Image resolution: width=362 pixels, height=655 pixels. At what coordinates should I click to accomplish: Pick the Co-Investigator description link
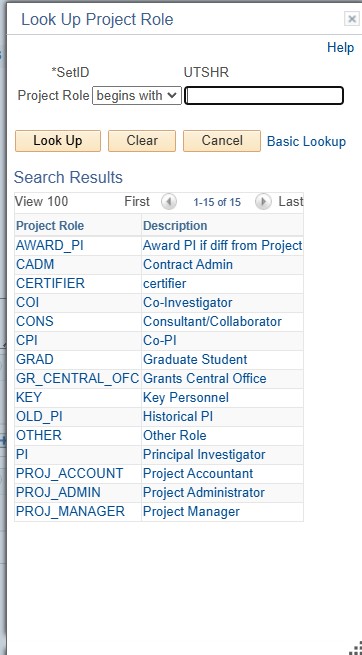(187, 302)
